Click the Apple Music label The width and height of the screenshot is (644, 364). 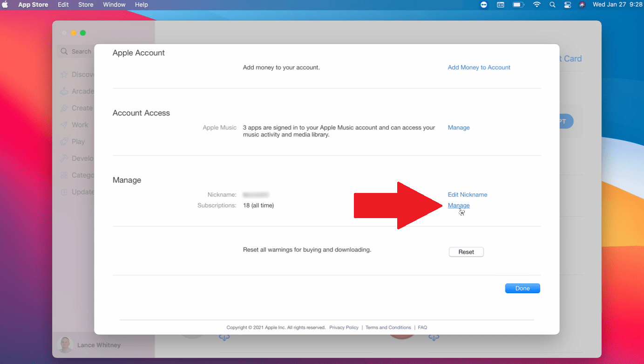(x=219, y=128)
